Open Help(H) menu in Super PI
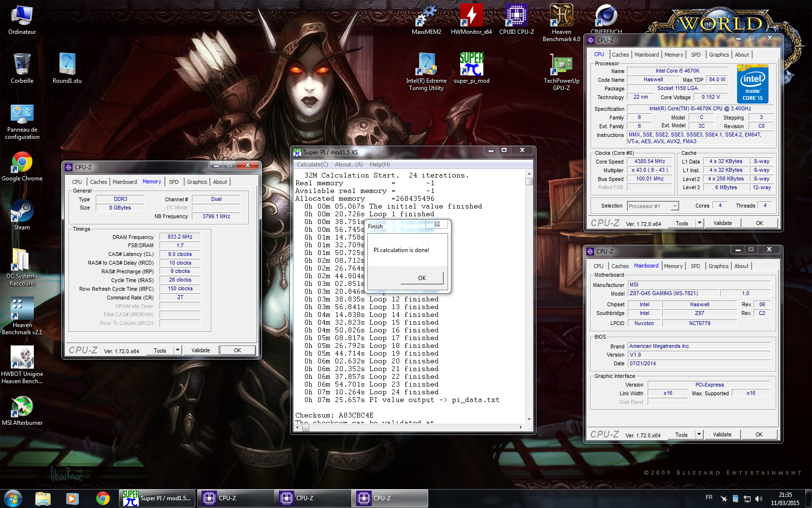The width and height of the screenshot is (812, 508). tap(379, 164)
